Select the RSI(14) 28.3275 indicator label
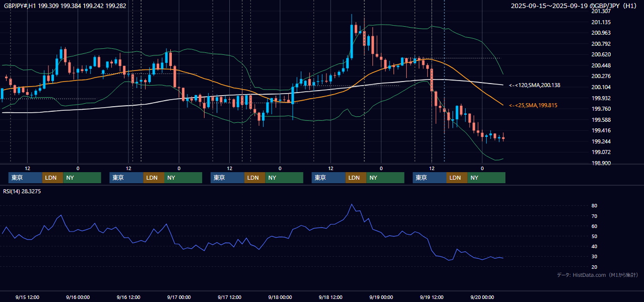 [22, 191]
